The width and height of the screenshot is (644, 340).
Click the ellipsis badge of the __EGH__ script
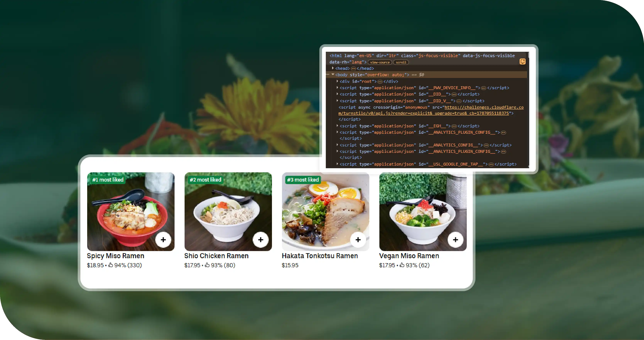click(x=454, y=126)
